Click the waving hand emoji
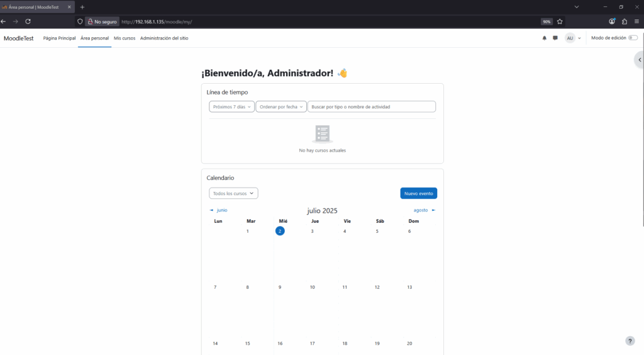Viewport: 644px width, 355px height. pyautogui.click(x=342, y=73)
